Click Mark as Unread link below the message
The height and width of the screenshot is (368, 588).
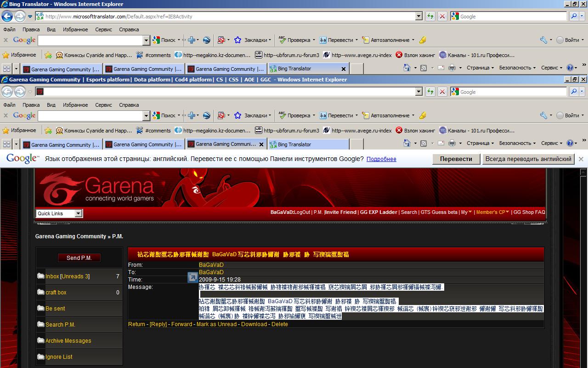[x=216, y=324]
